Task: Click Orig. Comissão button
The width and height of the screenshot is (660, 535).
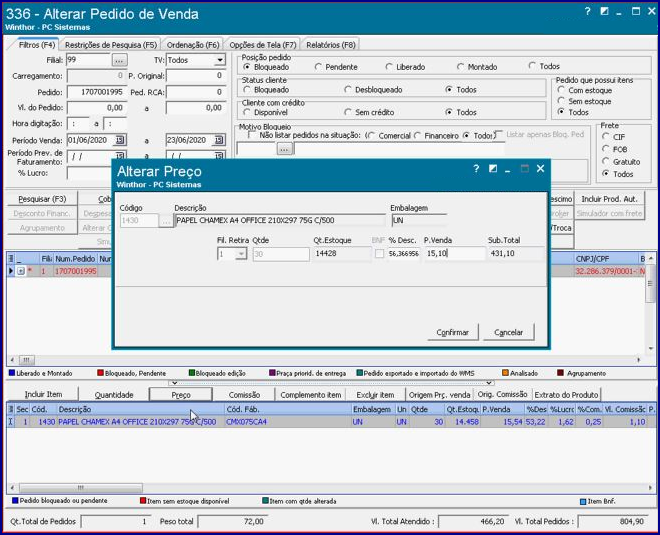Action: click(x=502, y=394)
